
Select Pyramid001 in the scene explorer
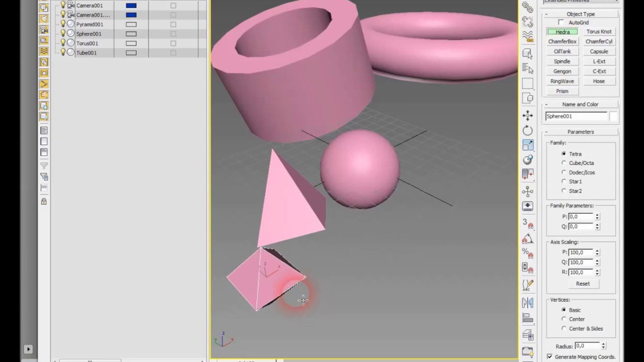point(90,24)
